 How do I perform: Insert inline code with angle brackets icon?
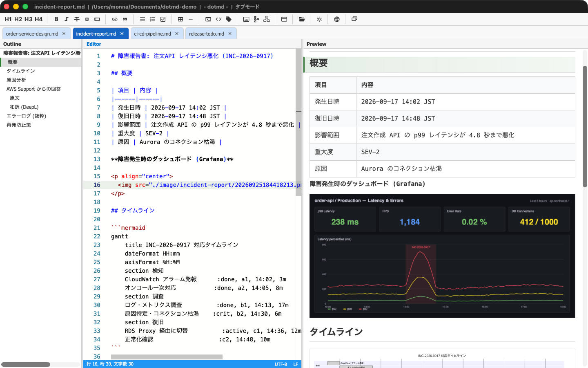pos(218,19)
